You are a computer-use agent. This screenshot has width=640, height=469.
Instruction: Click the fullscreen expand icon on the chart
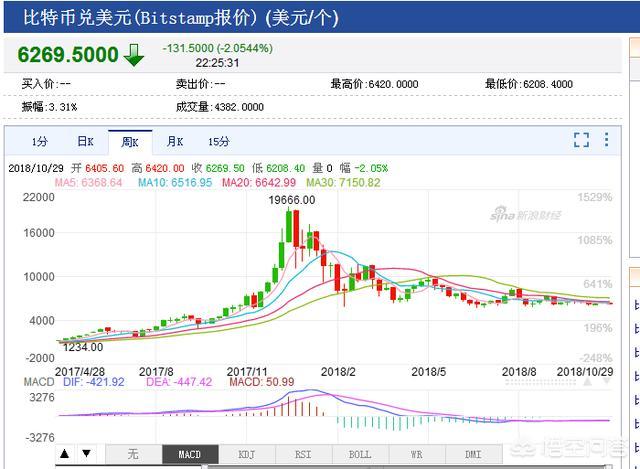click(581, 141)
